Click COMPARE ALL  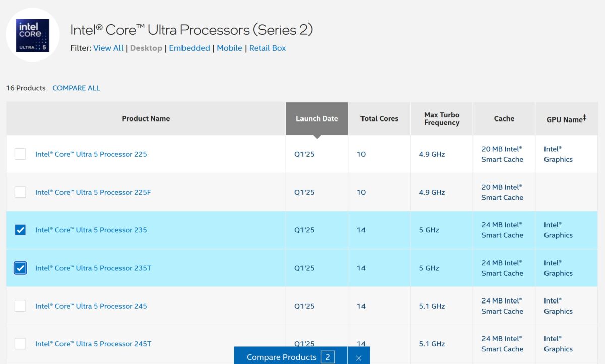(x=76, y=88)
